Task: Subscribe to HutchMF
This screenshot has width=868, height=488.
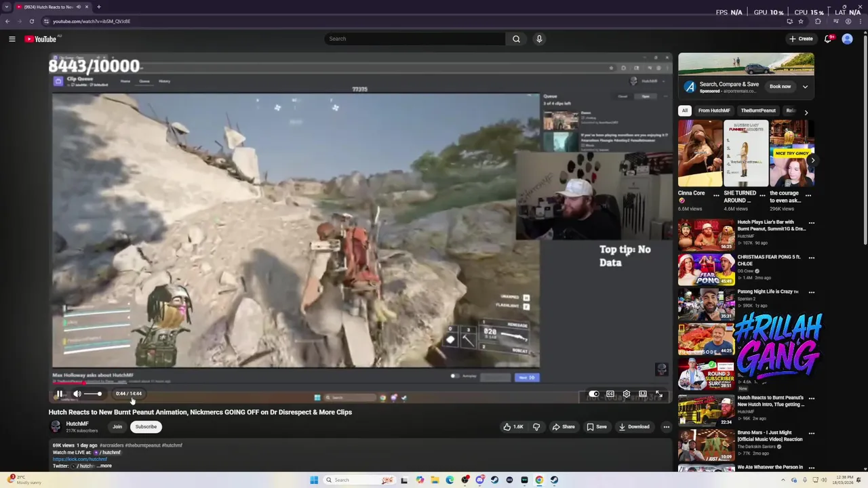Action: (146, 427)
